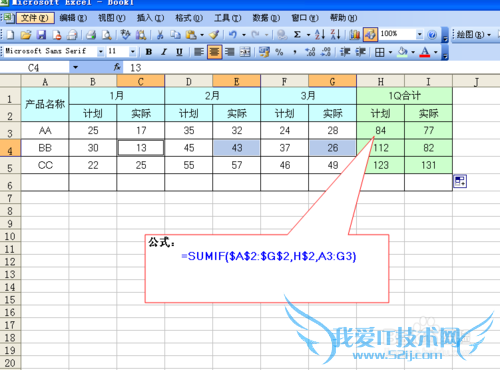This screenshot has height=370, width=500.
Task: Click Increase Indent icon
Action: coord(361,52)
